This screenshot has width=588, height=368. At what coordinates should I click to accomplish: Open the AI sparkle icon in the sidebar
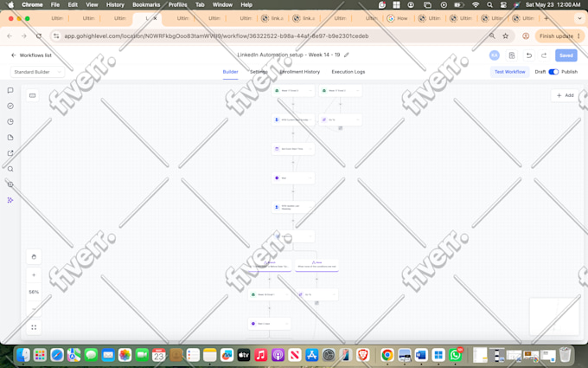tap(10, 200)
